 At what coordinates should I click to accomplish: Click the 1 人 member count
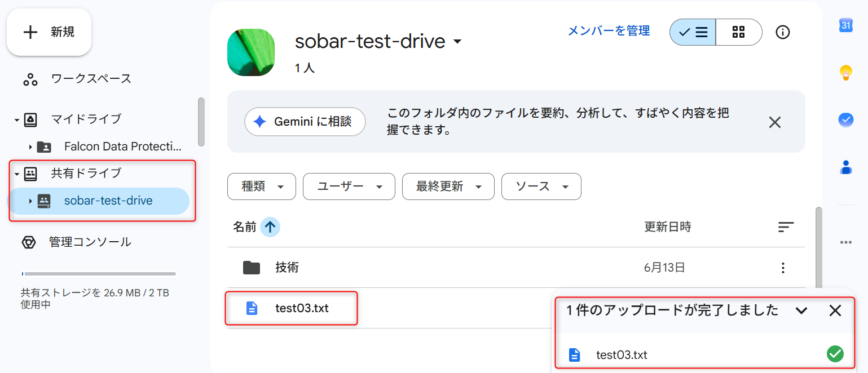pos(305,68)
